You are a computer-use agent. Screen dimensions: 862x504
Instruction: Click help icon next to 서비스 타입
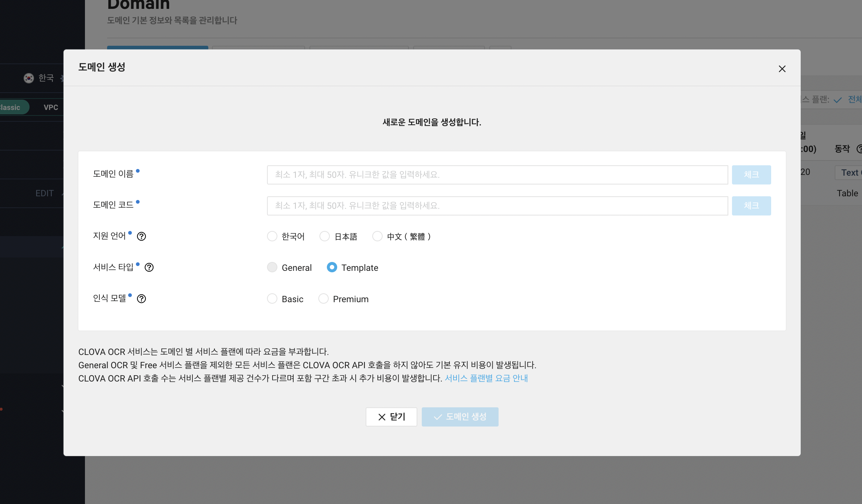click(149, 267)
